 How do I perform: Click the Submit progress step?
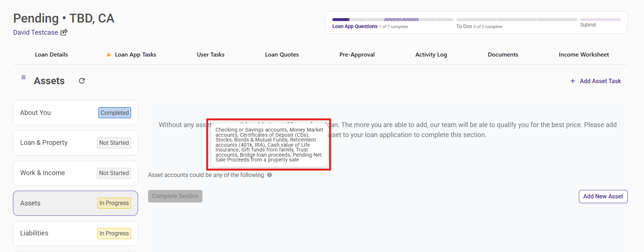pos(600,22)
